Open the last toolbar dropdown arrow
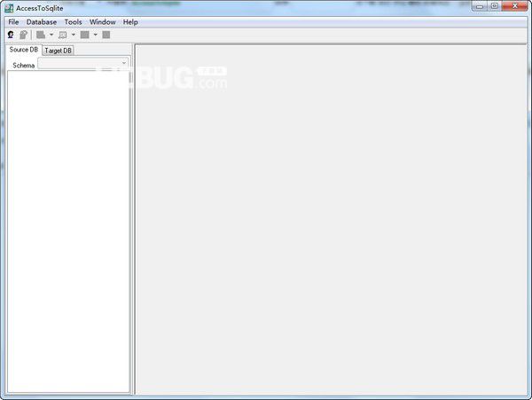Viewport: 532px width, 400px height. coord(96,35)
